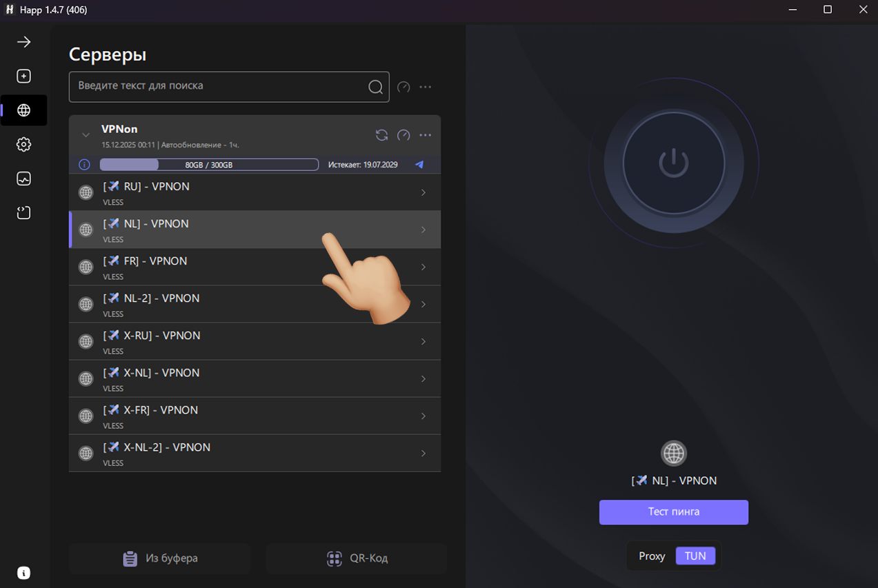
Task: Open the logs icon in sidebar
Action: click(x=24, y=212)
